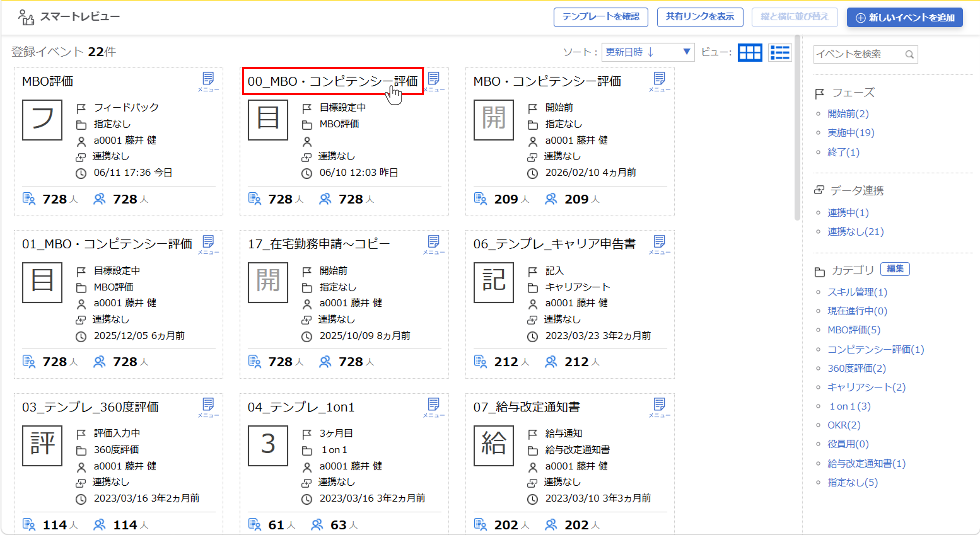Image resolution: width=980 pixels, height=535 pixels.
Task: Click flag icon beside フィードバック
Action: tap(81, 108)
